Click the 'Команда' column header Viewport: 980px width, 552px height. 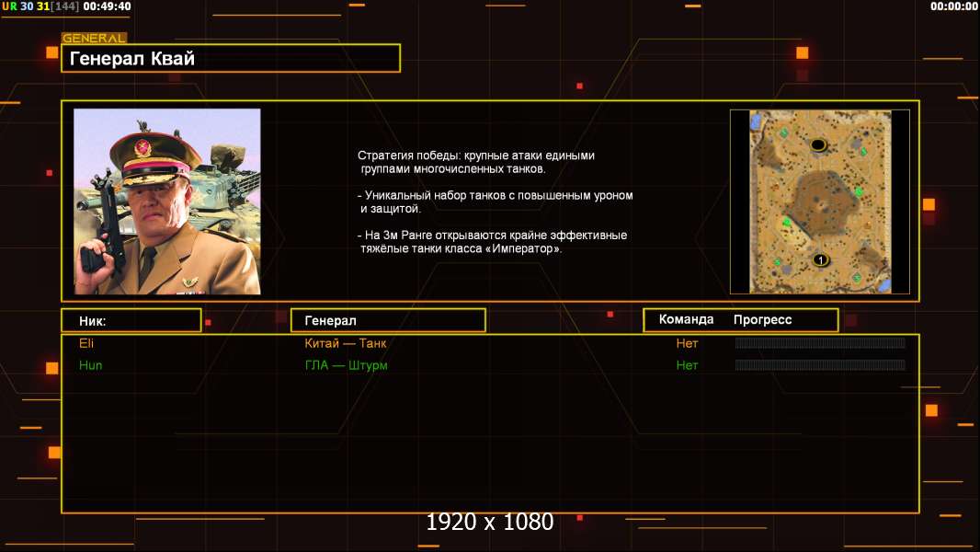click(686, 319)
